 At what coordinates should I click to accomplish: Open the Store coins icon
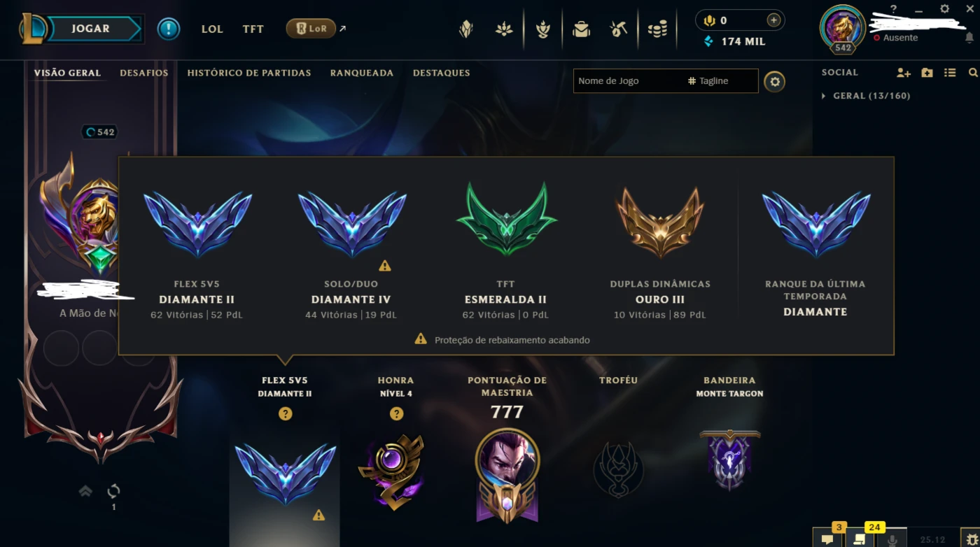[x=657, y=29]
